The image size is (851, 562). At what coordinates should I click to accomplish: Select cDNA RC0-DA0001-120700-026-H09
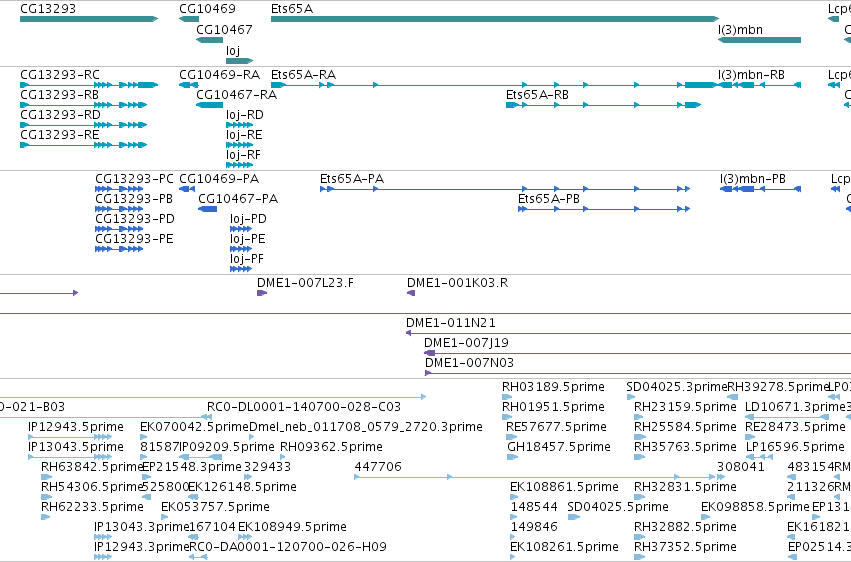(198, 557)
